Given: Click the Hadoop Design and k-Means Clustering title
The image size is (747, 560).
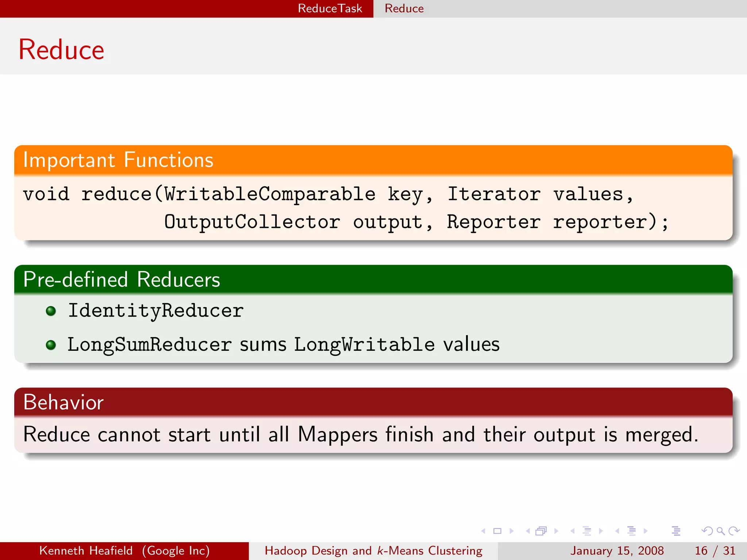Looking at the screenshot, I should click(373, 551).
